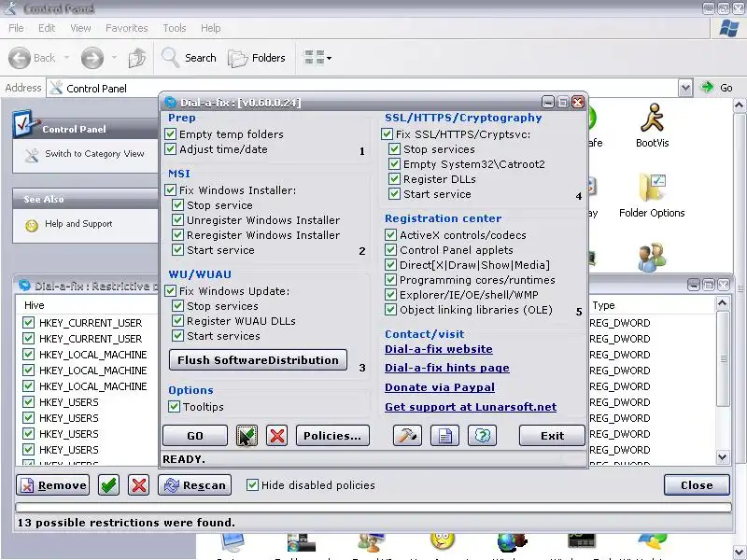The image size is (747, 560).
Task: Toggle Empty temp folders checkbox
Action: click(171, 134)
